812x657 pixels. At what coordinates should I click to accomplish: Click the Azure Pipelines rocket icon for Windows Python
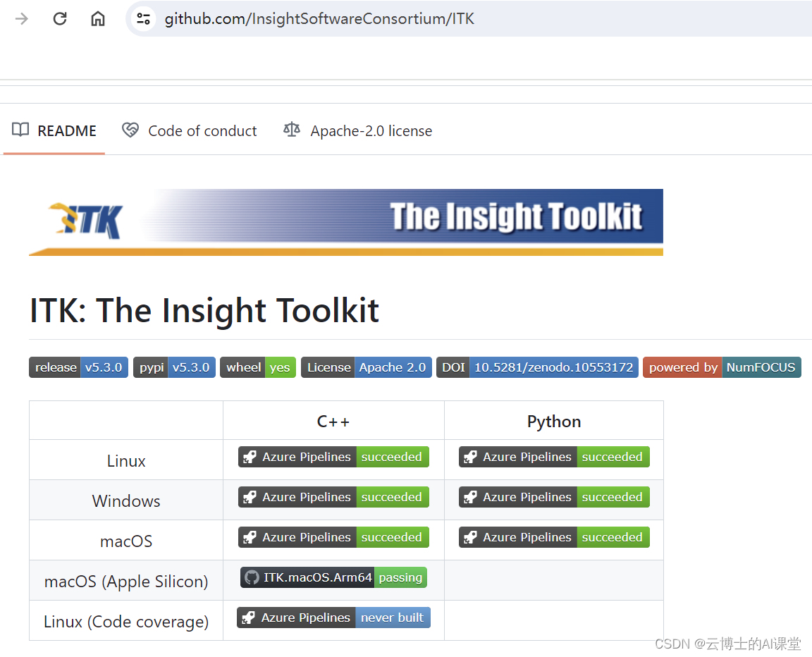click(x=471, y=497)
